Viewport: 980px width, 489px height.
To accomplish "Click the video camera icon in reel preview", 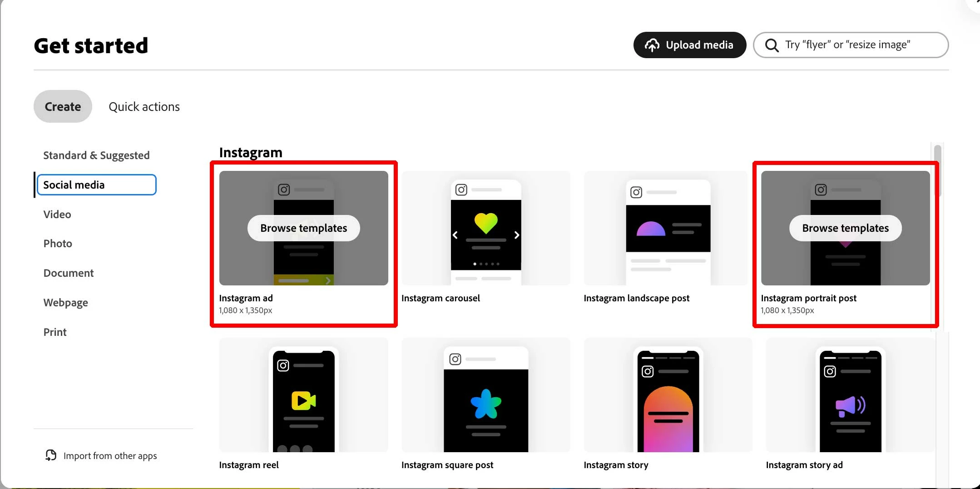I will click(303, 401).
